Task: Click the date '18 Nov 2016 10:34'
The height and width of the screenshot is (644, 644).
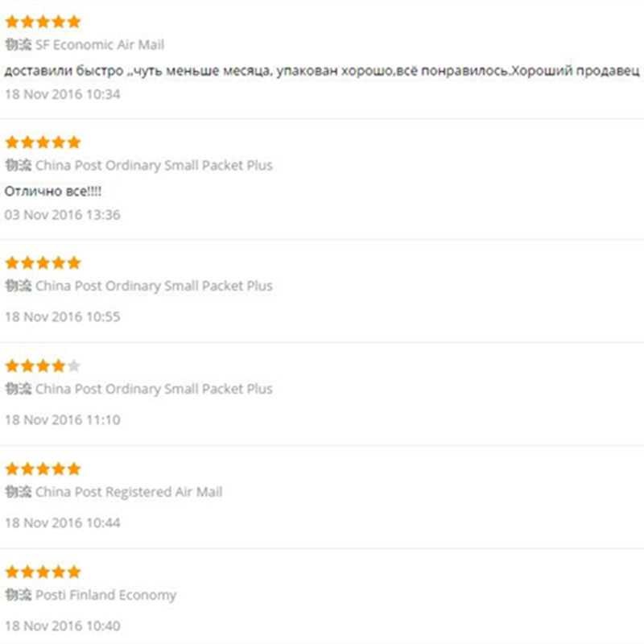Action: [x=62, y=94]
